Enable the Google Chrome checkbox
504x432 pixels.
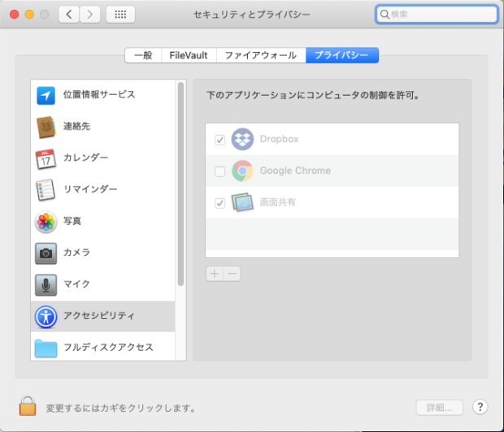click(219, 171)
